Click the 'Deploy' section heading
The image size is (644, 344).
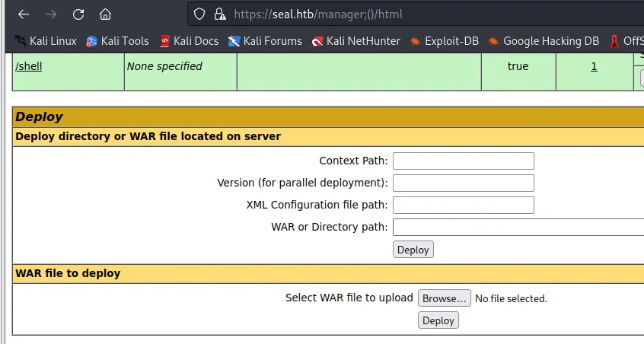(39, 117)
